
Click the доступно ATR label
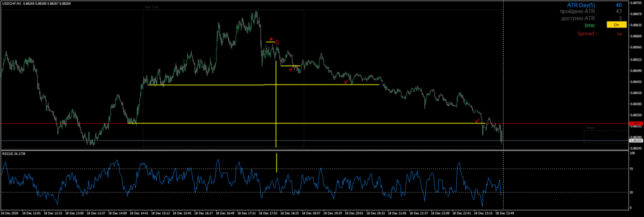tap(579, 18)
